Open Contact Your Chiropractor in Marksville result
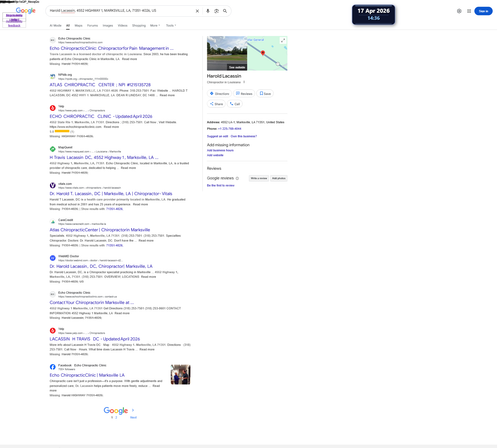Image resolution: width=500 pixels, height=448 pixels. click(92, 303)
